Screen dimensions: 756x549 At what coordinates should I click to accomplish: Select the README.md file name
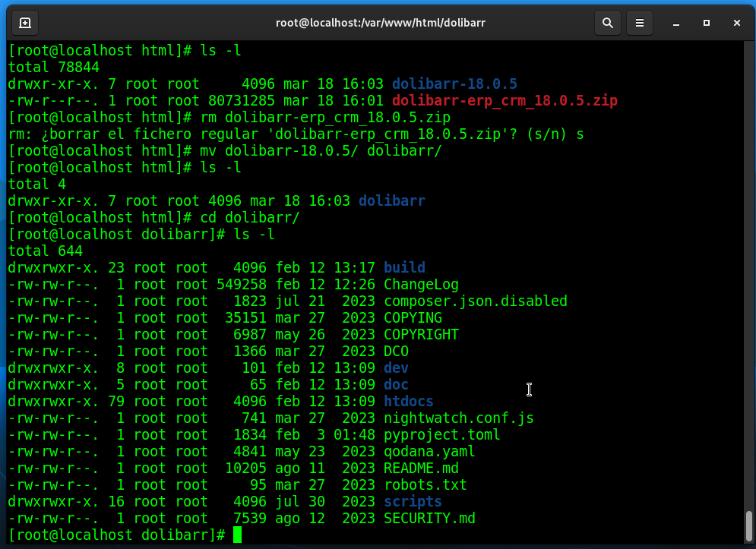click(x=421, y=468)
